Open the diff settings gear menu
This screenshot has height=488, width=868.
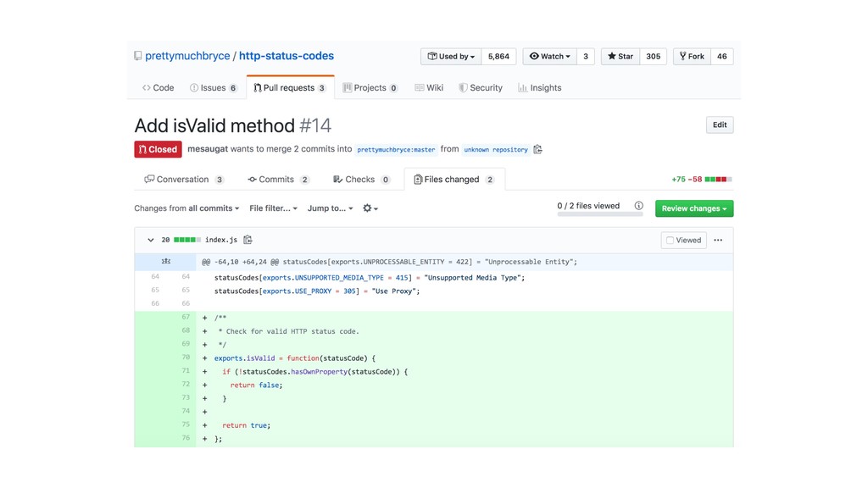tap(370, 208)
